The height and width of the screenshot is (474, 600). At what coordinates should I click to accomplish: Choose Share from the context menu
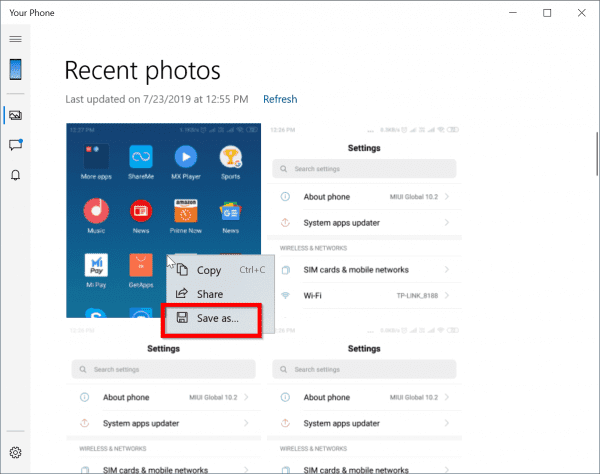tap(209, 294)
